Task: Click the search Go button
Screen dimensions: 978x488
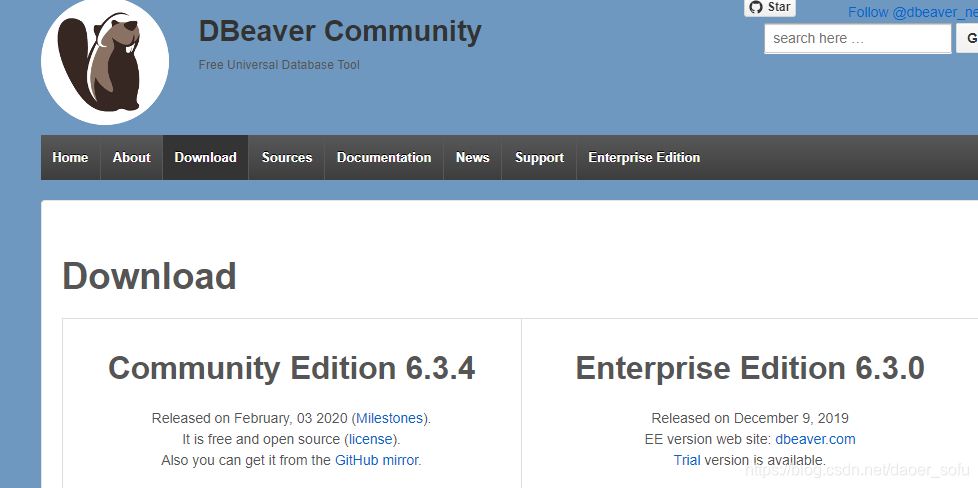Action: coord(967,39)
